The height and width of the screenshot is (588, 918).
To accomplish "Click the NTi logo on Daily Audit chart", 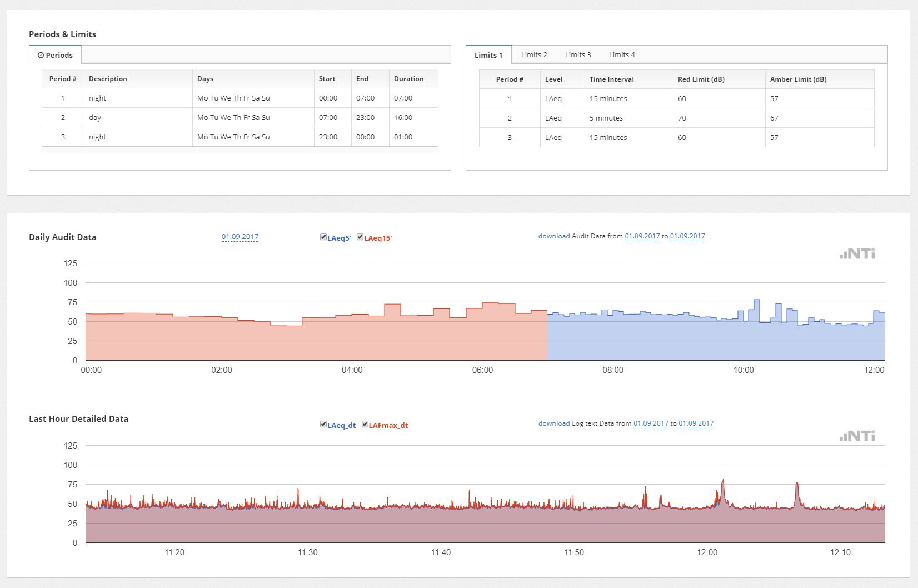I will (857, 254).
